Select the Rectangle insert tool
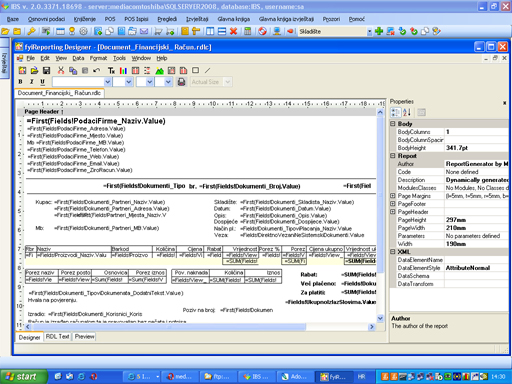Image resolution: width=512 pixels, height=384 pixels. pos(196,70)
